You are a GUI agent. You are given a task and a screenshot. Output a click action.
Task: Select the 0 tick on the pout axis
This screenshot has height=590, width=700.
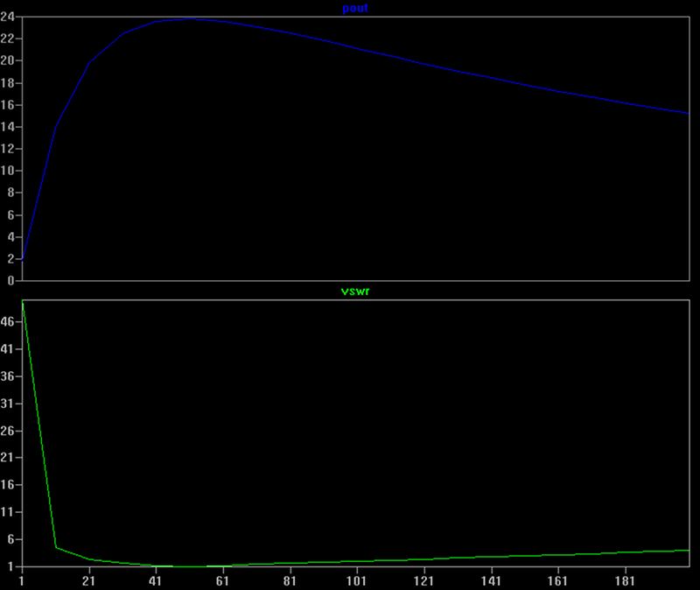click(x=10, y=281)
